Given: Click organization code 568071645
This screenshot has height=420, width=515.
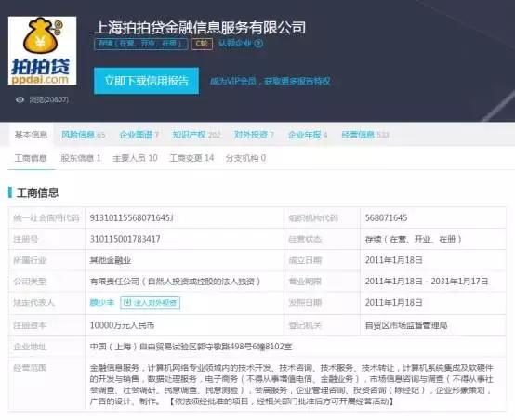Looking at the screenshot, I should pyautogui.click(x=386, y=217).
